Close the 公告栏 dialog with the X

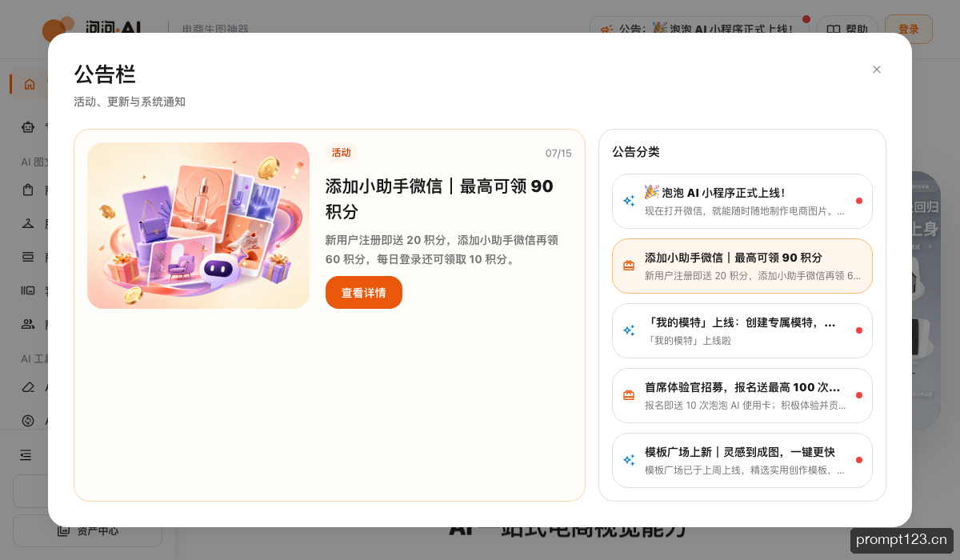click(876, 70)
